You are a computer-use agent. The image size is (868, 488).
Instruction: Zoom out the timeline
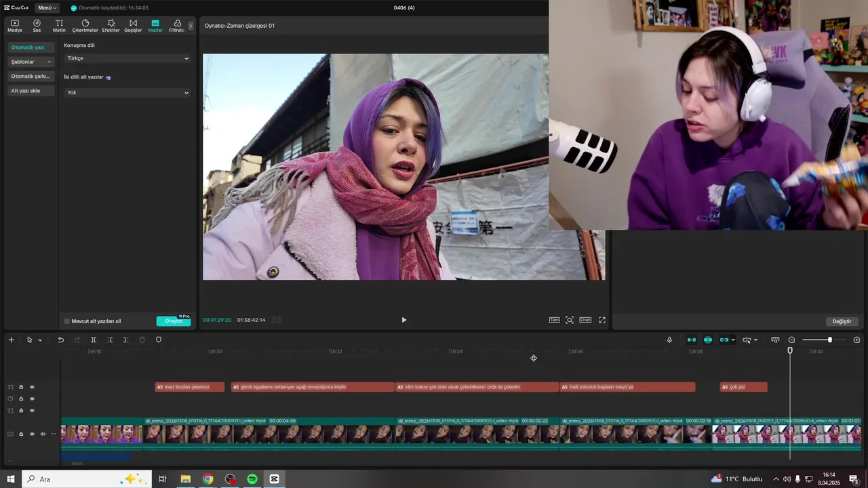point(791,340)
